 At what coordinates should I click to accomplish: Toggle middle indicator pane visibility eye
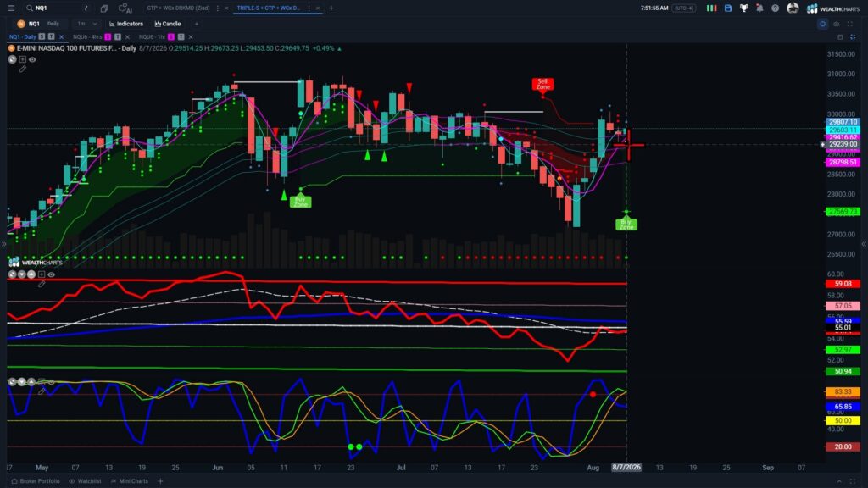[x=51, y=274]
